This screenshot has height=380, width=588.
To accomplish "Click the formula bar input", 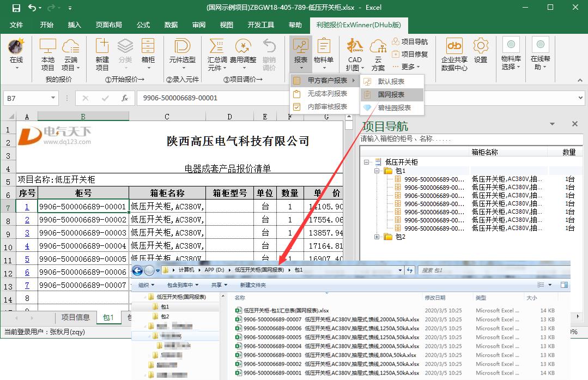I will click(x=355, y=98).
